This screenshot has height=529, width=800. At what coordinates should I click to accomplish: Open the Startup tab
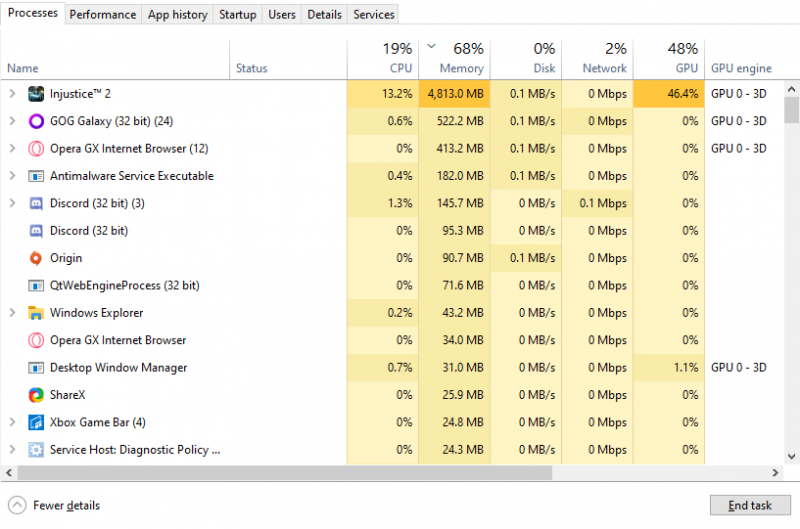click(237, 14)
